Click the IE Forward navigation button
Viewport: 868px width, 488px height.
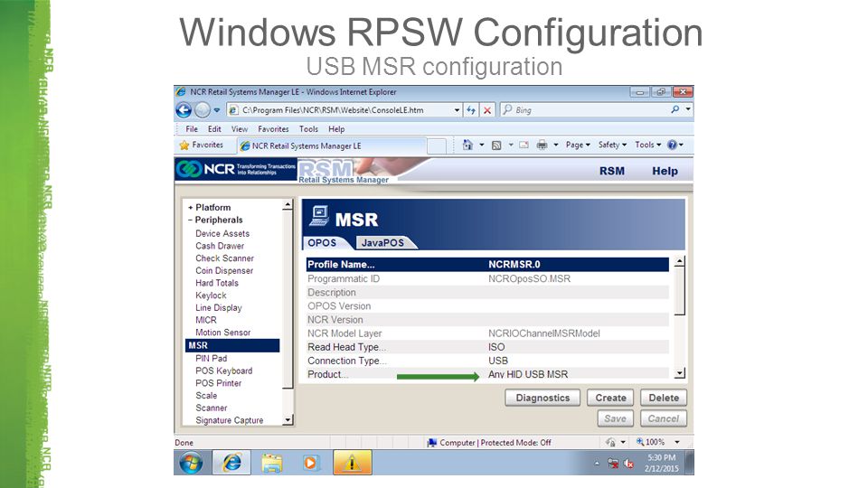[x=203, y=110]
